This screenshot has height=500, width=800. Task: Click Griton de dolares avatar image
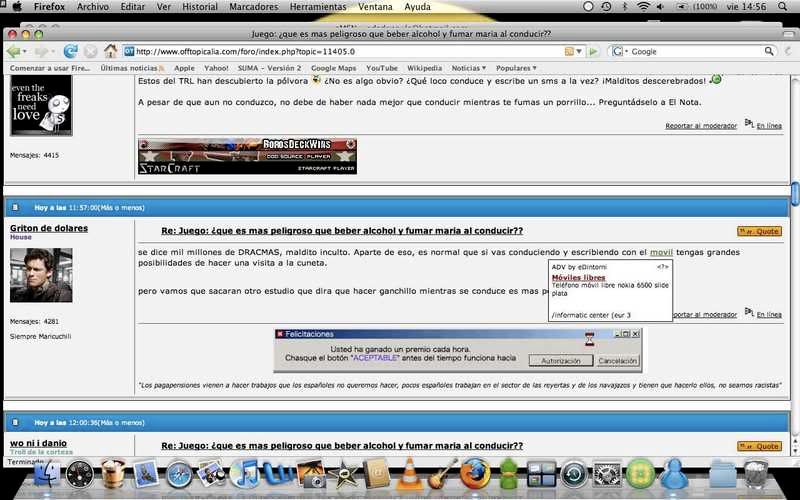[41, 275]
